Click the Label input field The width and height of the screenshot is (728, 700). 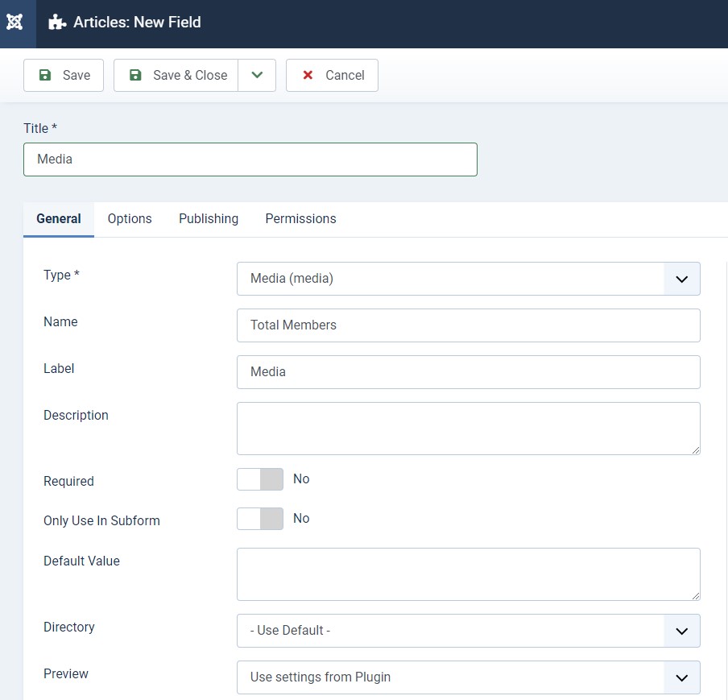(469, 372)
